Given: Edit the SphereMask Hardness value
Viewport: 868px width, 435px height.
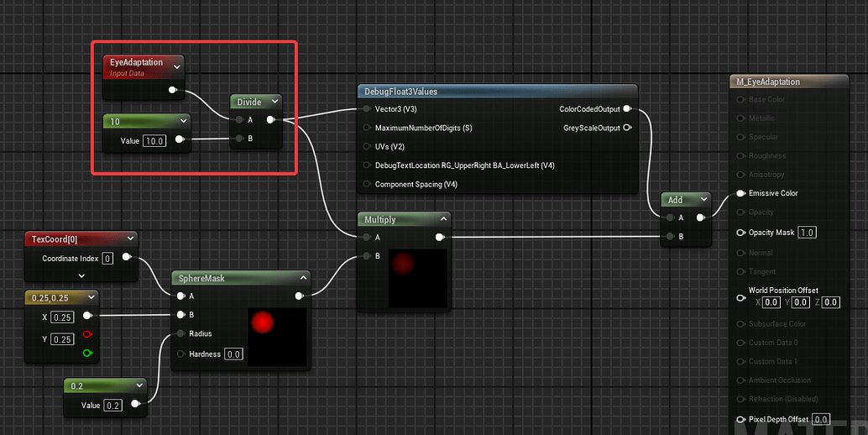Looking at the screenshot, I should (233, 354).
